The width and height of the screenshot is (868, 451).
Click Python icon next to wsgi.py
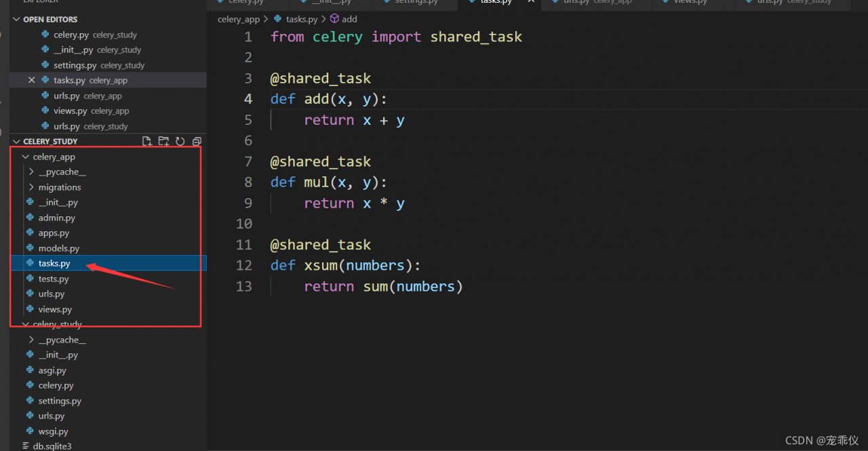tap(30, 431)
